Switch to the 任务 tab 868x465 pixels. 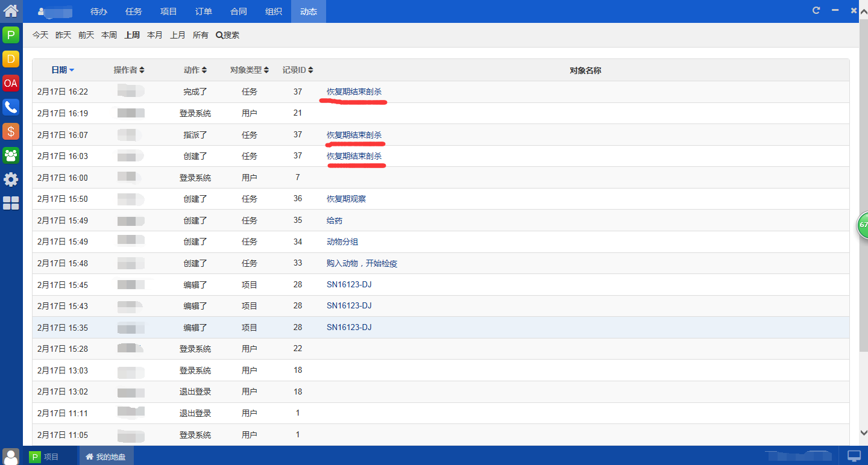click(x=134, y=11)
